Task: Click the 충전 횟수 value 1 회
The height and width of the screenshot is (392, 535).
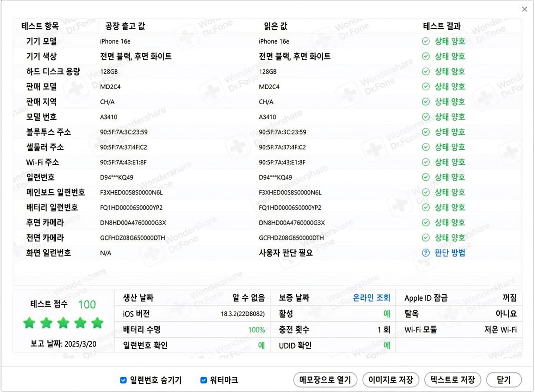Action: click(384, 330)
